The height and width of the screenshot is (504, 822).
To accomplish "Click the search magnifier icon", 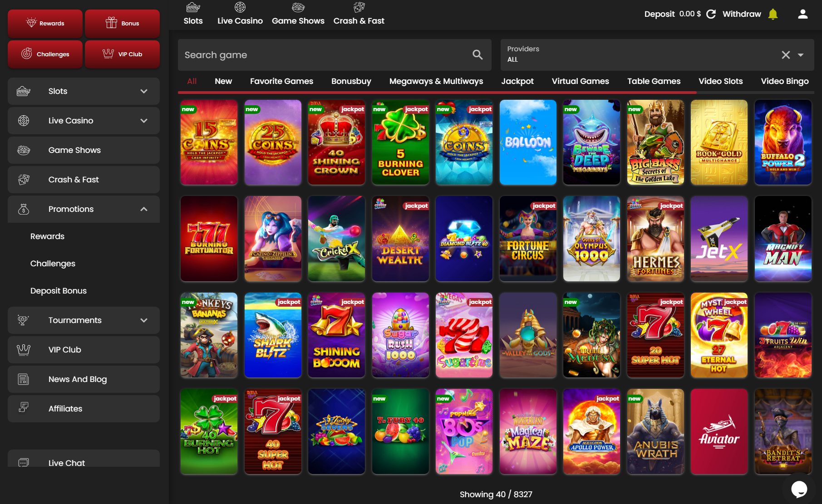I will click(477, 55).
